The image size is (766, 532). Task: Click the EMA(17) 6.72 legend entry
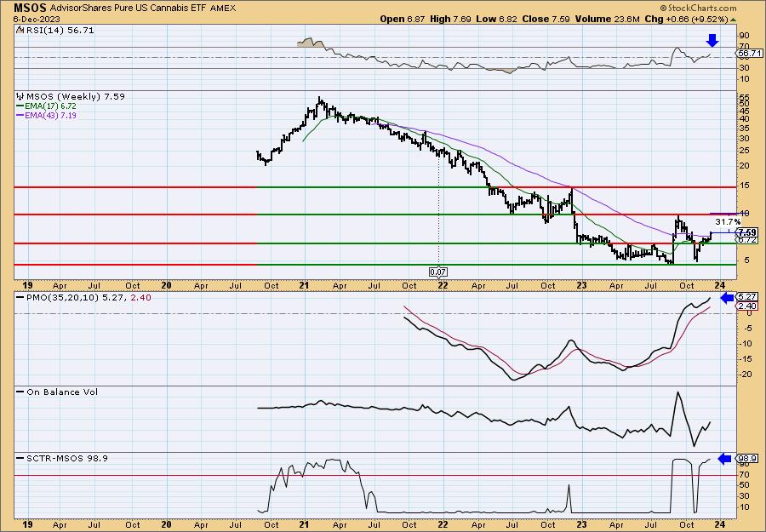click(x=50, y=106)
